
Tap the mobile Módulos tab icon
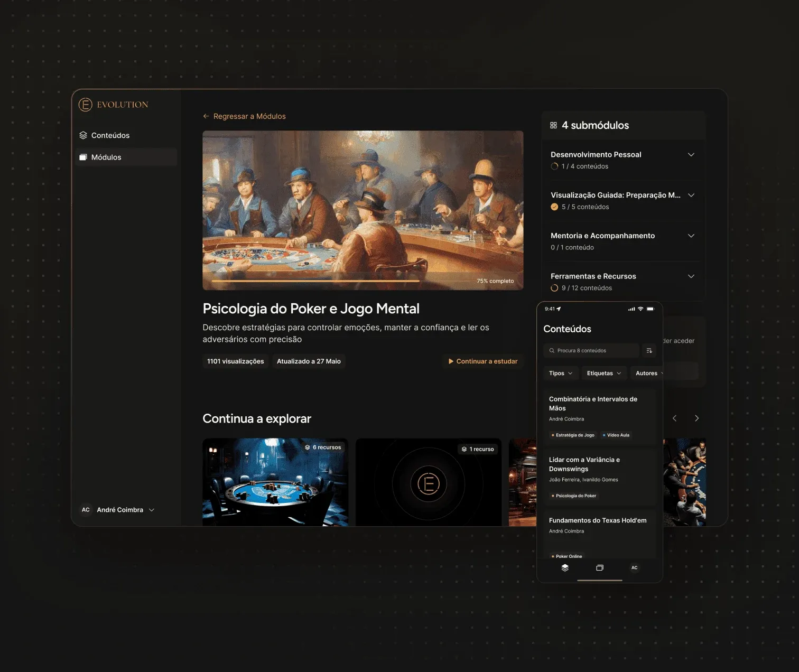tap(600, 568)
